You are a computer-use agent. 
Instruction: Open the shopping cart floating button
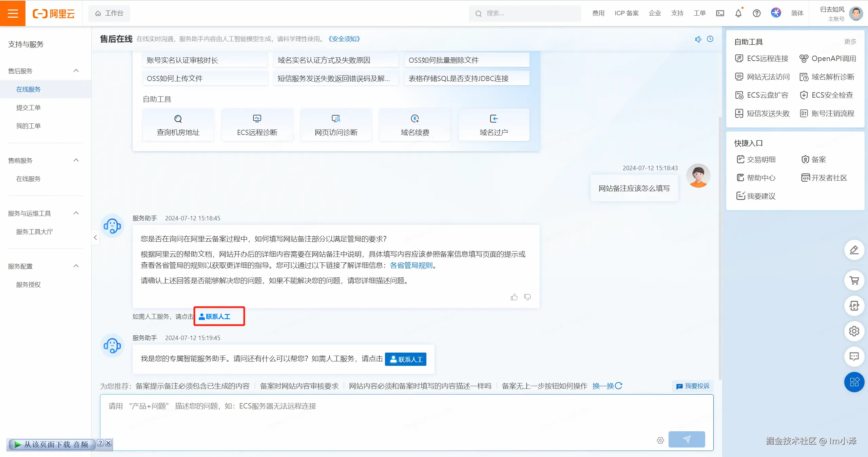(x=854, y=280)
